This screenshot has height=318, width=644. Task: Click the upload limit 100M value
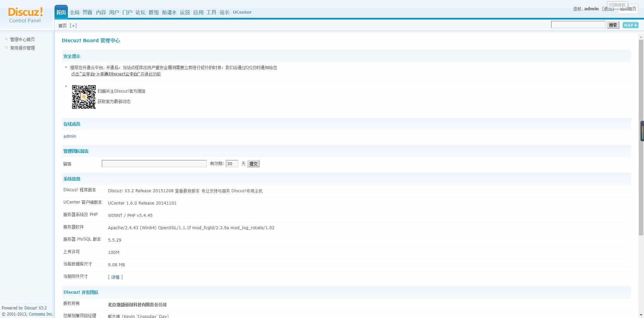pyautogui.click(x=113, y=253)
